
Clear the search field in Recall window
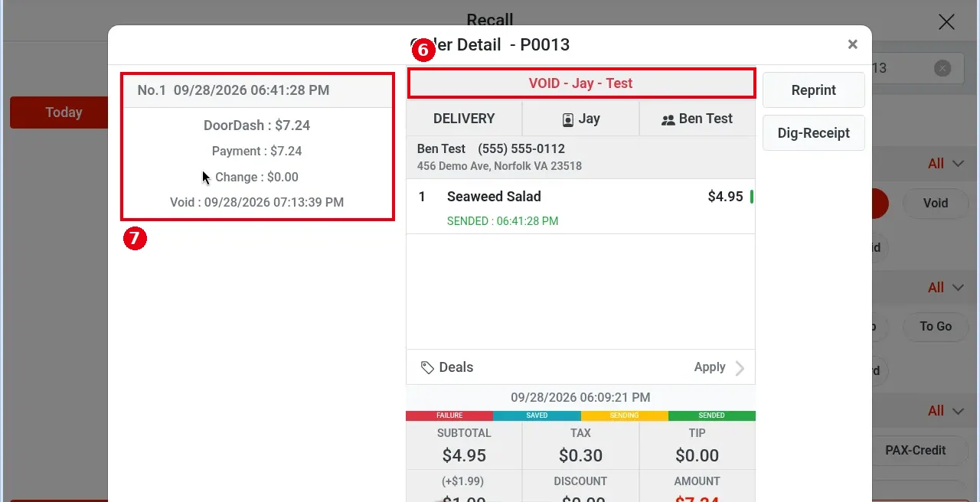pyautogui.click(x=942, y=68)
